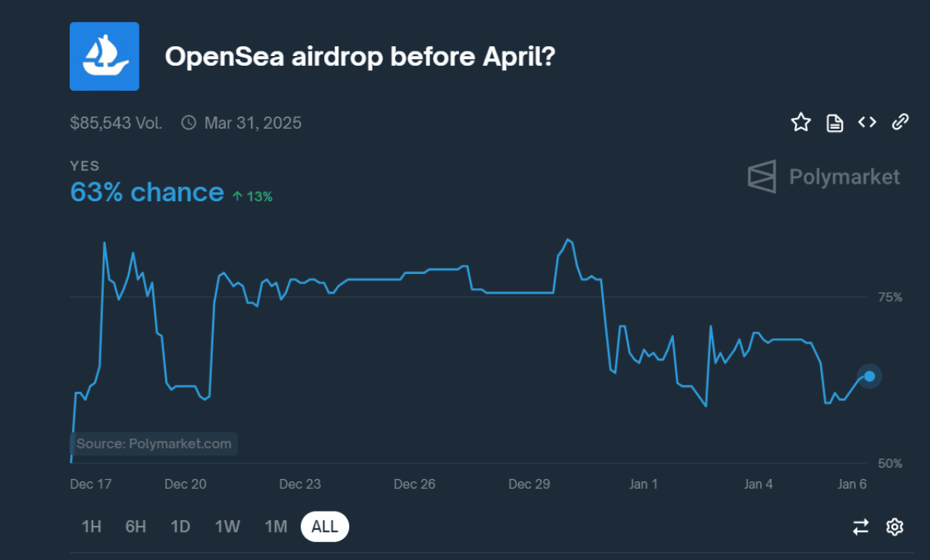This screenshot has width=930, height=560.
Task: Switch chart to 1W range
Action: click(227, 527)
